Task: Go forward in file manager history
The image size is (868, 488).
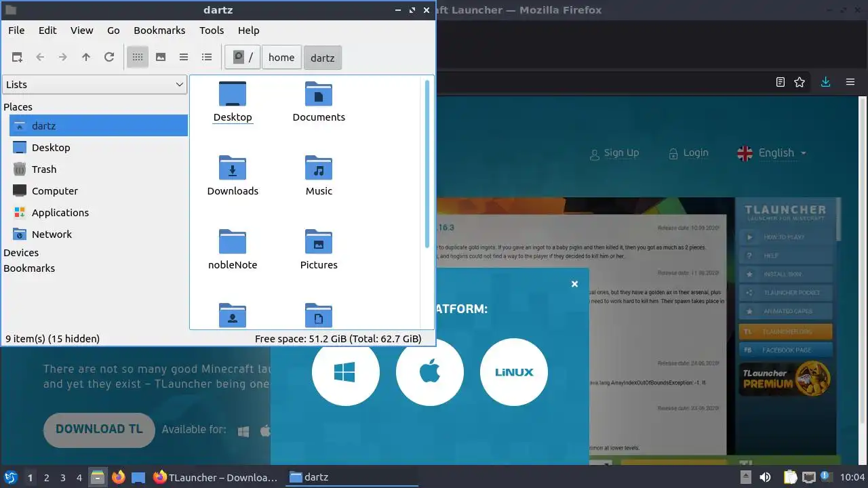Action: pos(63,58)
